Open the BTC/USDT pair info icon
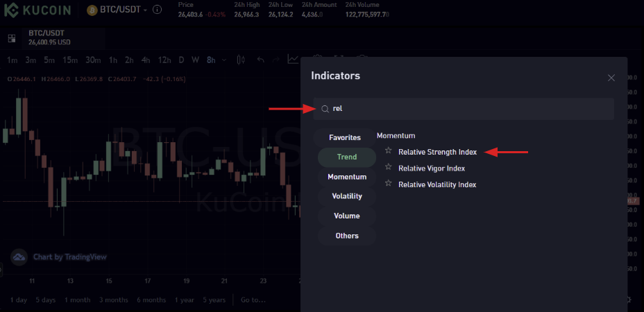The width and height of the screenshot is (644, 312). tap(157, 10)
